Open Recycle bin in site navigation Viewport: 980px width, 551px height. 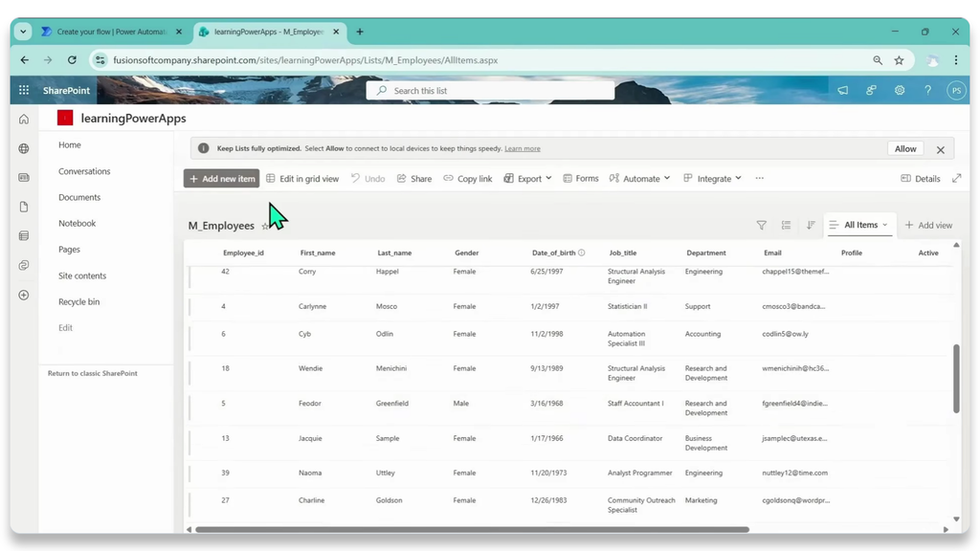tap(78, 301)
